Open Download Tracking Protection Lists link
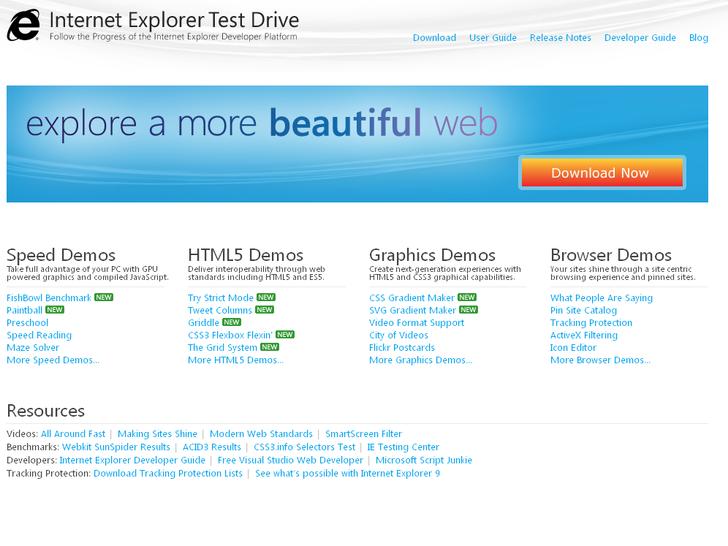Viewport: 728px width, 546px height. coord(168,474)
